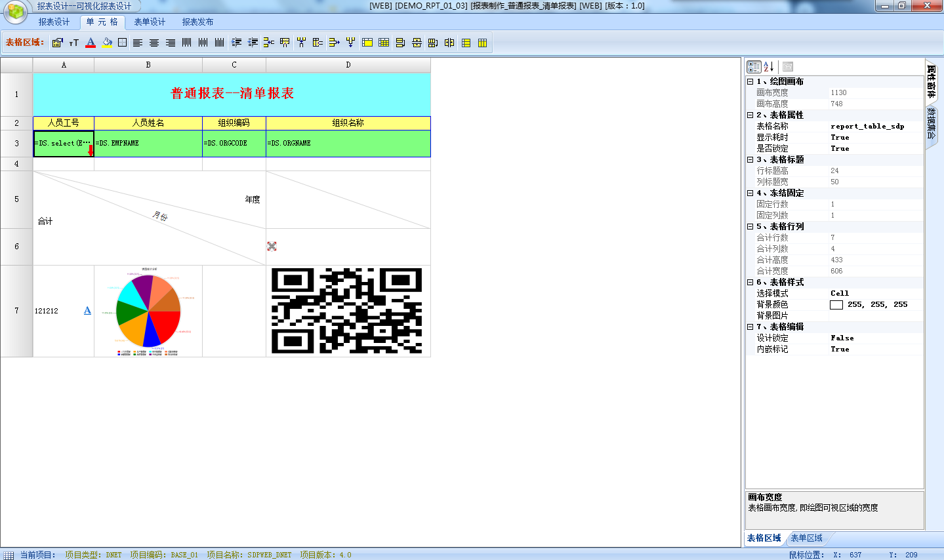Click the 背景颜色 white color swatch
This screenshot has width=944, height=560.
836,305
